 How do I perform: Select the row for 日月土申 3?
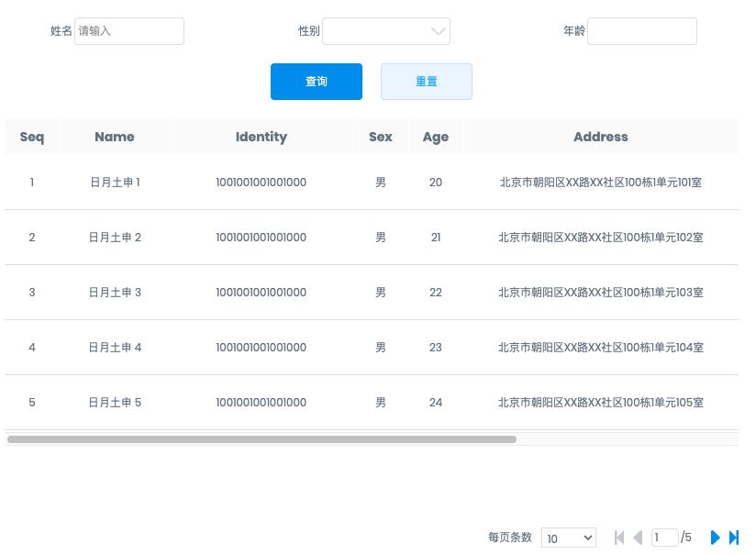pos(115,293)
